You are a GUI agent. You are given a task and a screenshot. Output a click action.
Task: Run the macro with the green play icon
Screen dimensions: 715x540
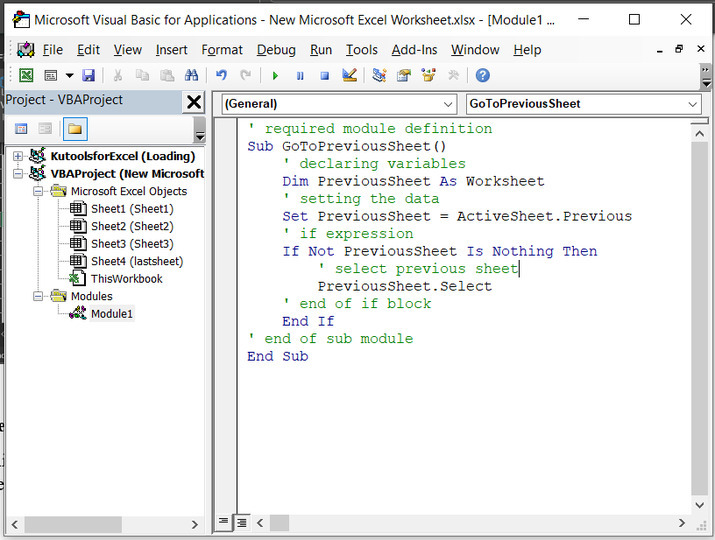(275, 76)
